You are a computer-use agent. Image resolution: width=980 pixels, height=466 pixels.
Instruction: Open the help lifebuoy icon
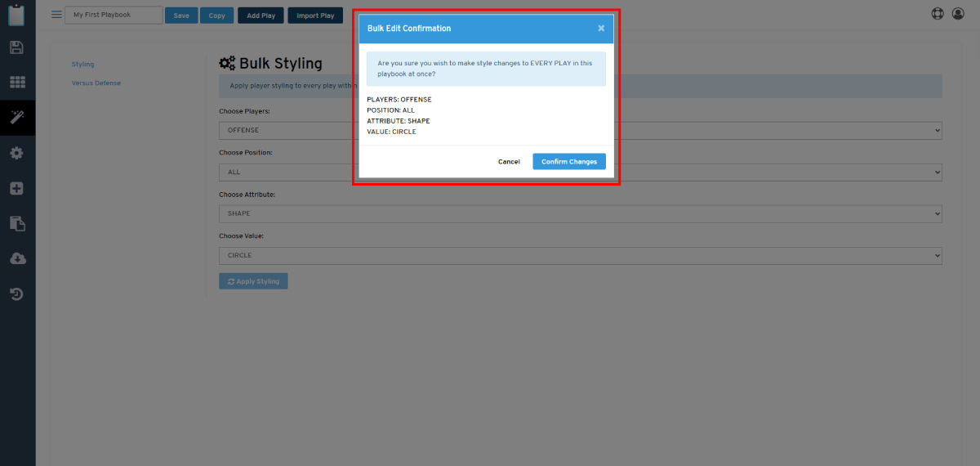click(x=938, y=14)
